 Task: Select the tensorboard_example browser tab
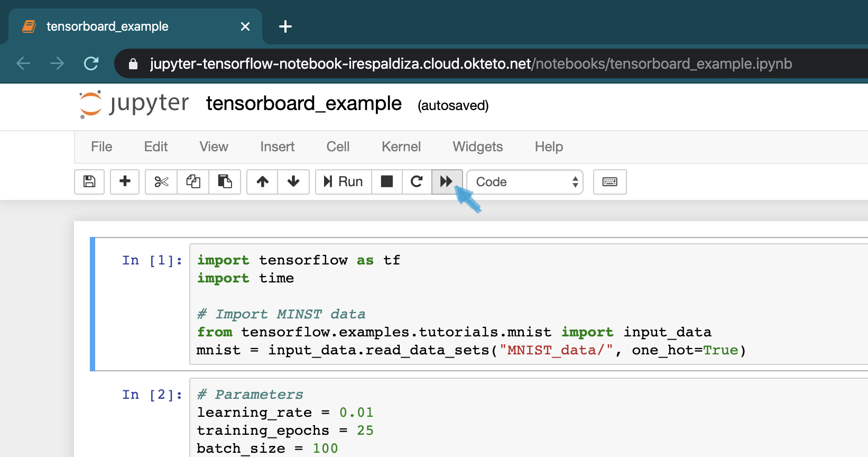coord(135,26)
